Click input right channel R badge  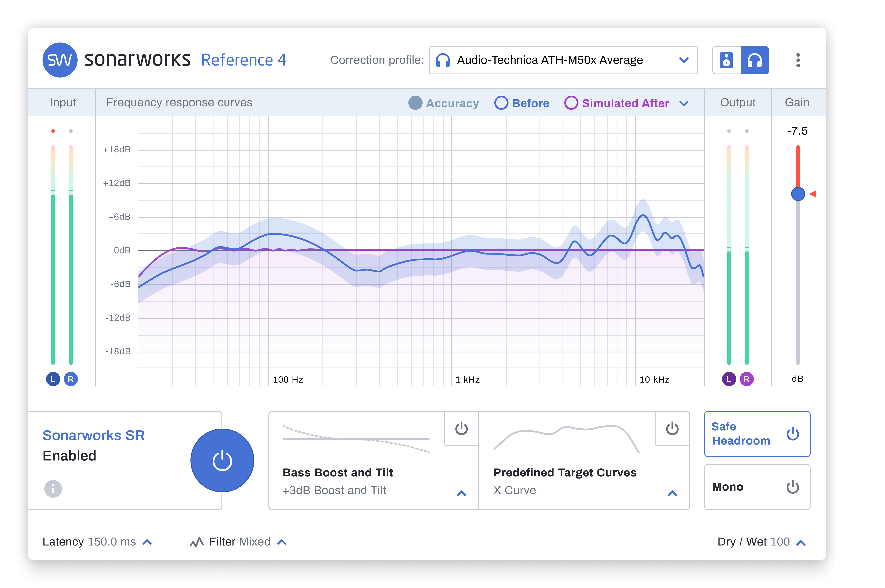pos(71,379)
